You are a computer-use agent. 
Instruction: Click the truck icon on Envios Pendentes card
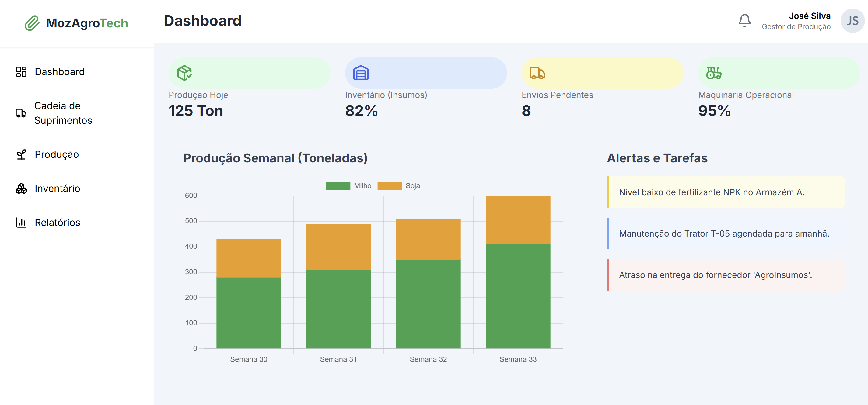click(x=537, y=73)
